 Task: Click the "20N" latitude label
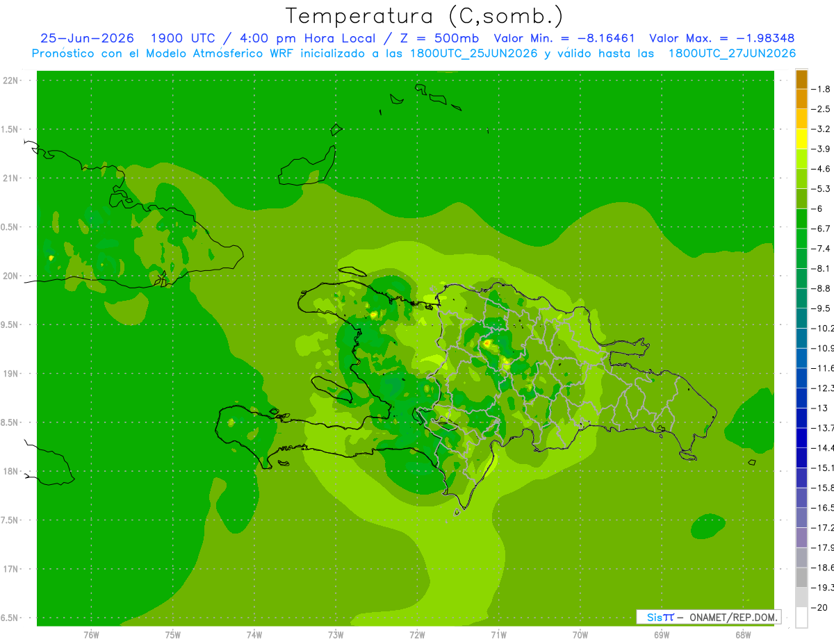[x=12, y=276]
